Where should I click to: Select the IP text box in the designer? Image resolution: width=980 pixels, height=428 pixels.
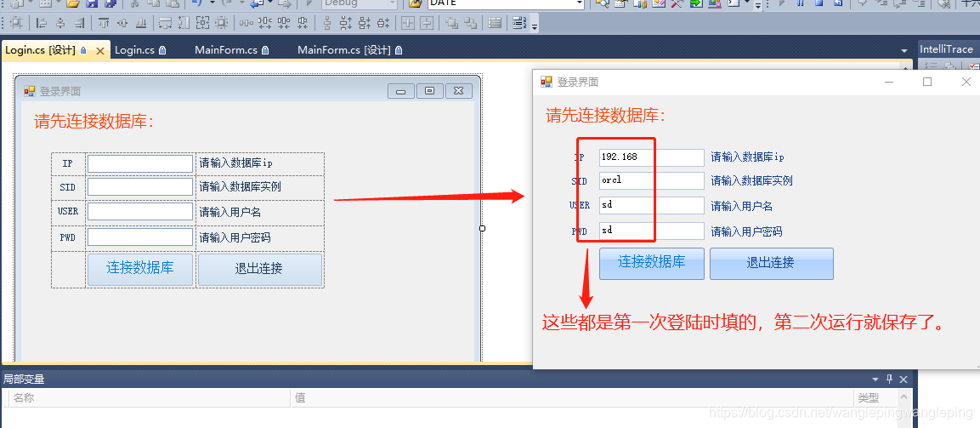140,163
